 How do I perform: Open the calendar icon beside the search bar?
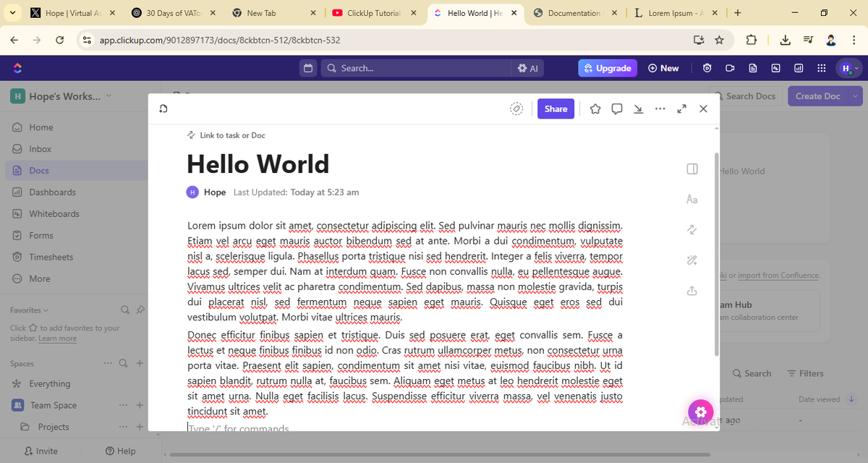[x=308, y=68]
